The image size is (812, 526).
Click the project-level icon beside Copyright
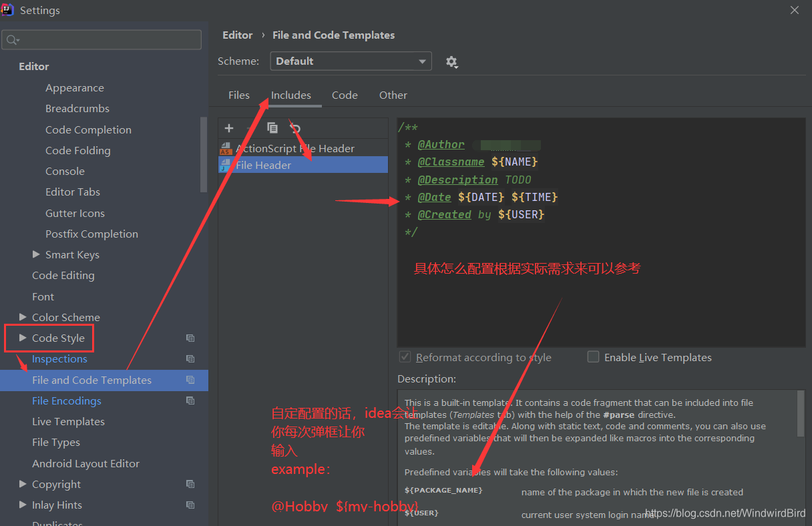pyautogui.click(x=190, y=484)
